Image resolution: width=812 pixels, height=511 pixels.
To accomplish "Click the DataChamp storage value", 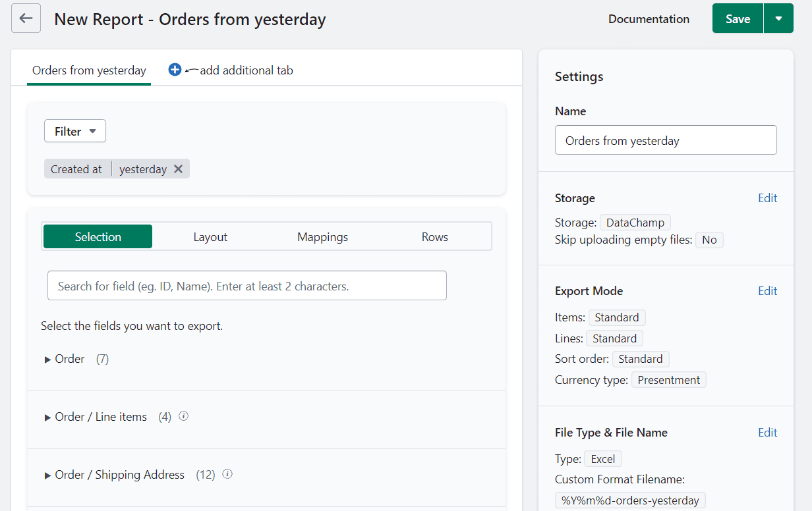I will coord(635,223).
